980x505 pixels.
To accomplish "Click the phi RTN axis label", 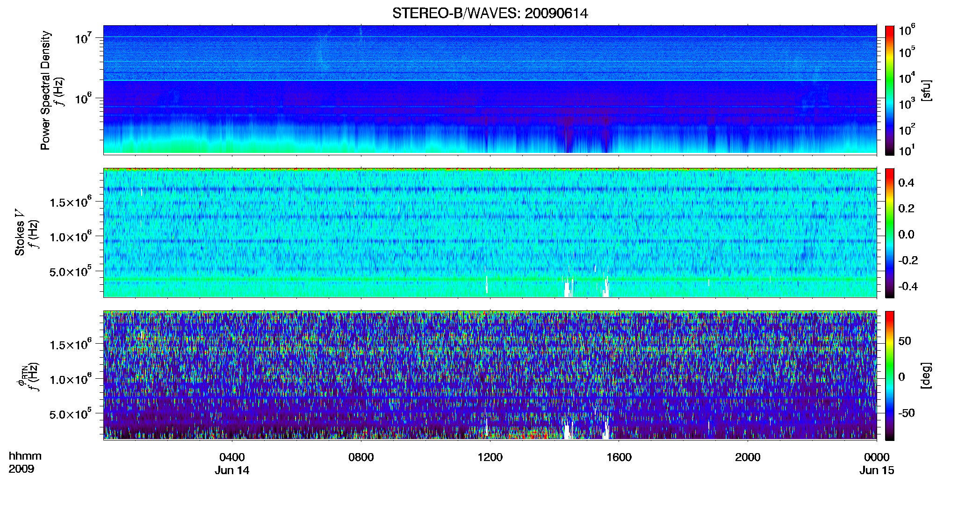I will coord(22,377).
